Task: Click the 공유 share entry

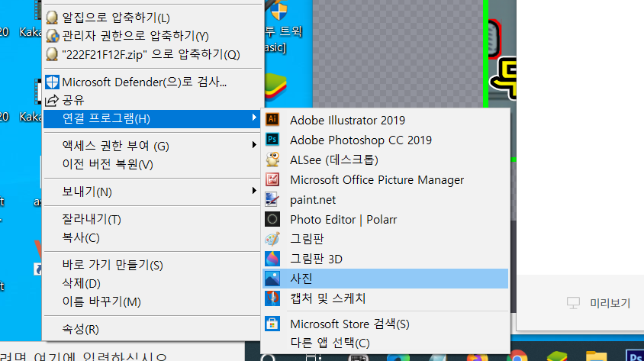Action: click(153, 100)
